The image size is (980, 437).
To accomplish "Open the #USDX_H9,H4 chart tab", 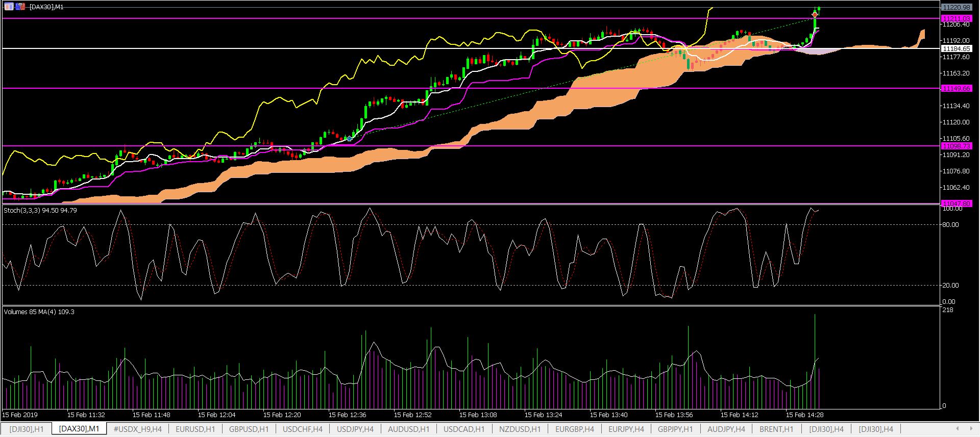I will [x=137, y=429].
